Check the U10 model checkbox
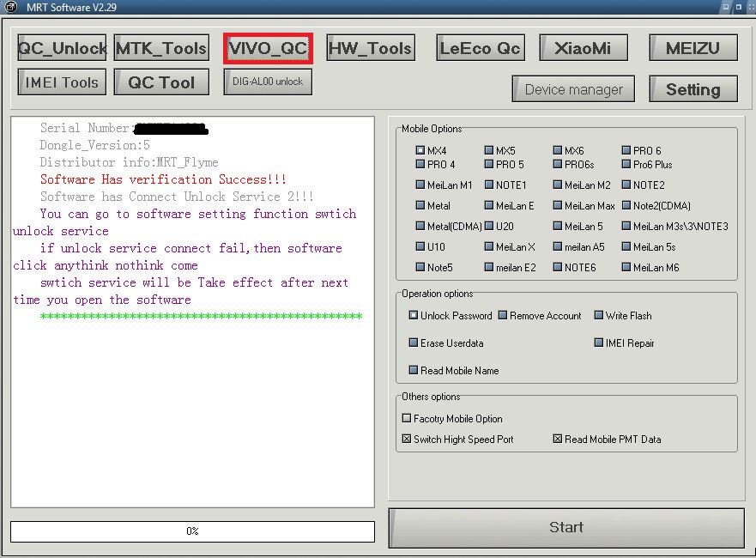Image resolution: width=756 pixels, height=558 pixels. click(420, 246)
